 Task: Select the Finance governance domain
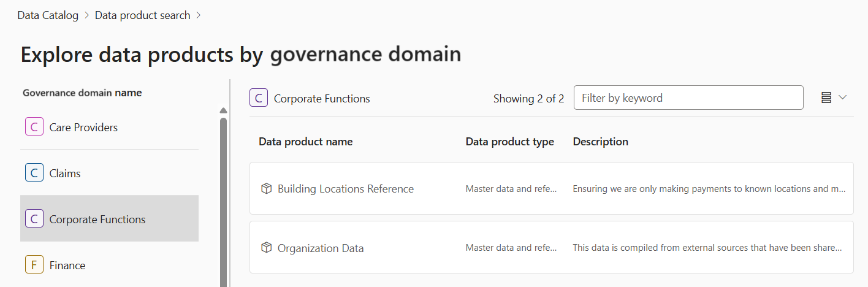coord(67,265)
